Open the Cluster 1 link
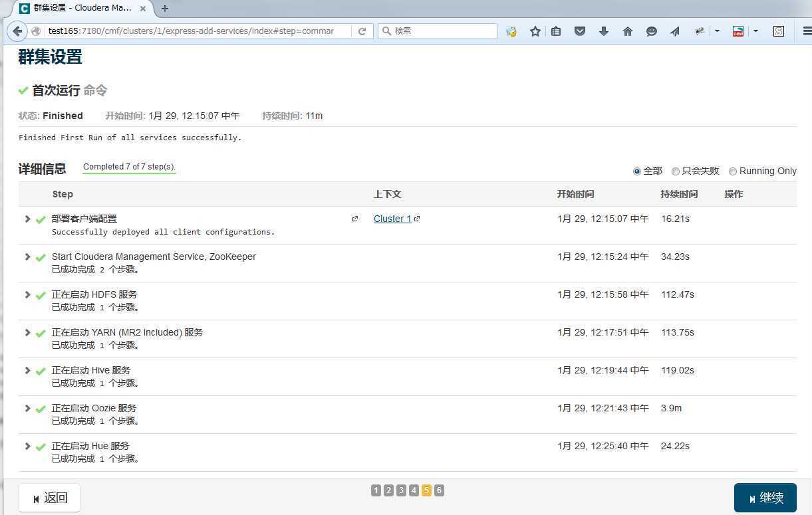The height and width of the screenshot is (515, 812). [392, 219]
